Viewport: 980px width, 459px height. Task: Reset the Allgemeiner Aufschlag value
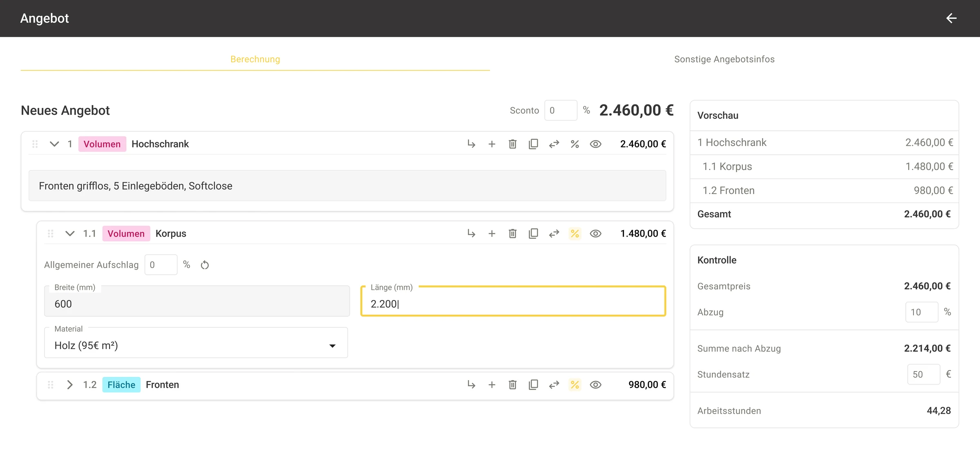(x=205, y=265)
